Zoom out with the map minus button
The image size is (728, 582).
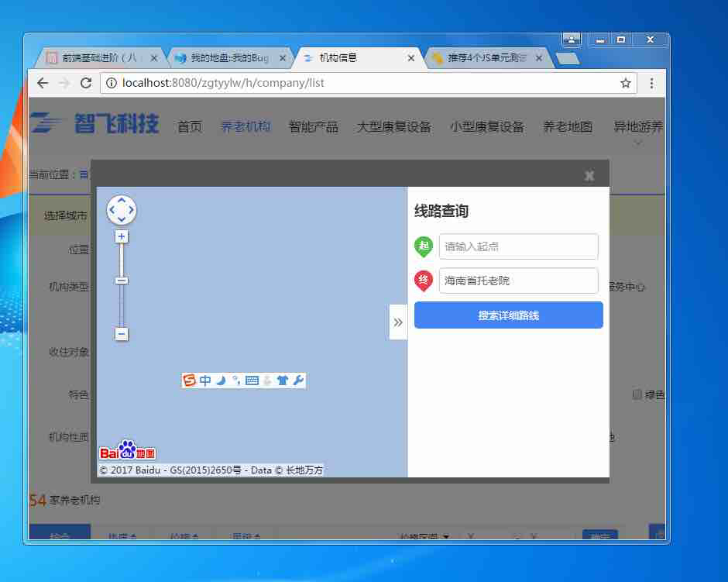122,334
